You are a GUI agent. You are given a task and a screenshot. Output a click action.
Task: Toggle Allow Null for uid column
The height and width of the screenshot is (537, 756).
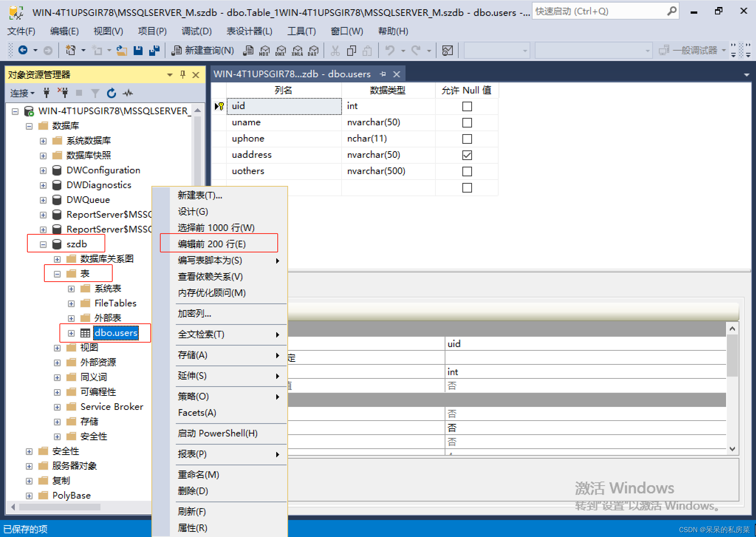tap(467, 106)
